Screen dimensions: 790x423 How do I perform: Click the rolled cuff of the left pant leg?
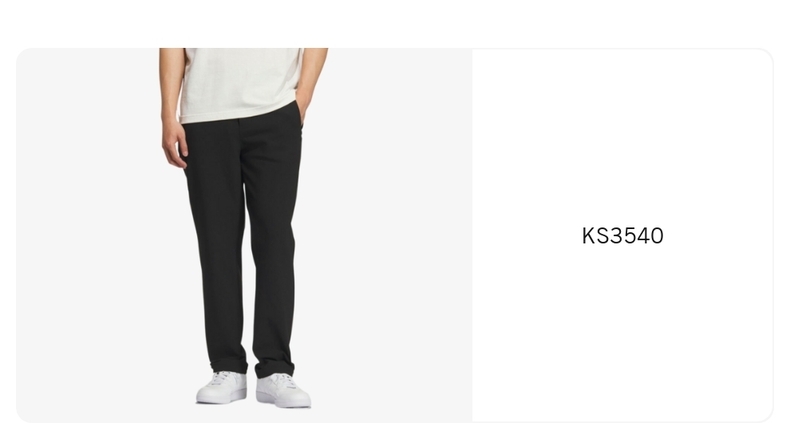pyautogui.click(x=228, y=365)
